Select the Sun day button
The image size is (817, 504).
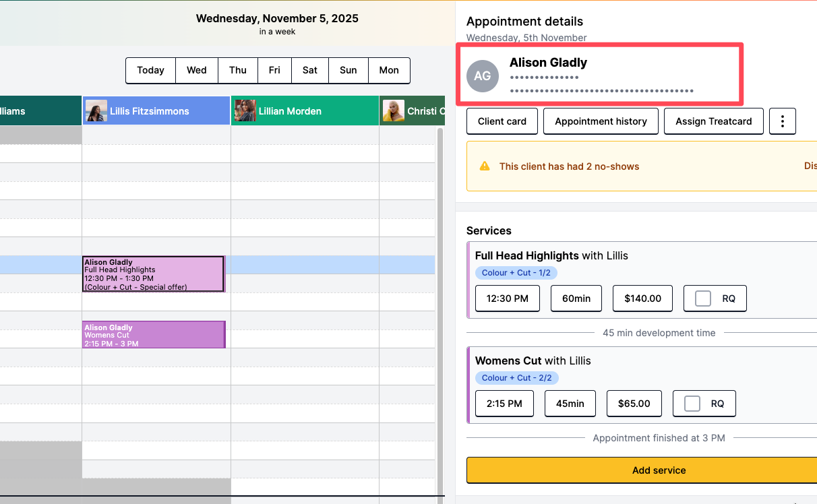348,70
